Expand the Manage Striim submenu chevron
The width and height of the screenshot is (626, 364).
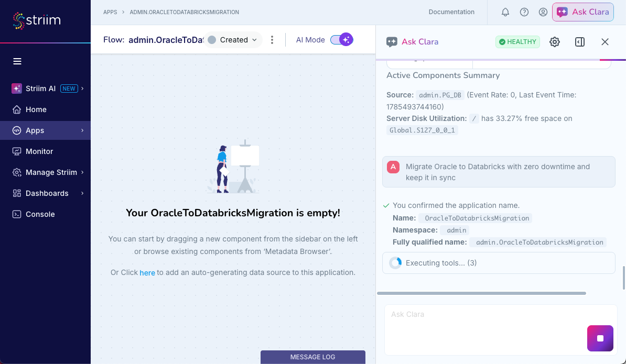tap(83, 172)
